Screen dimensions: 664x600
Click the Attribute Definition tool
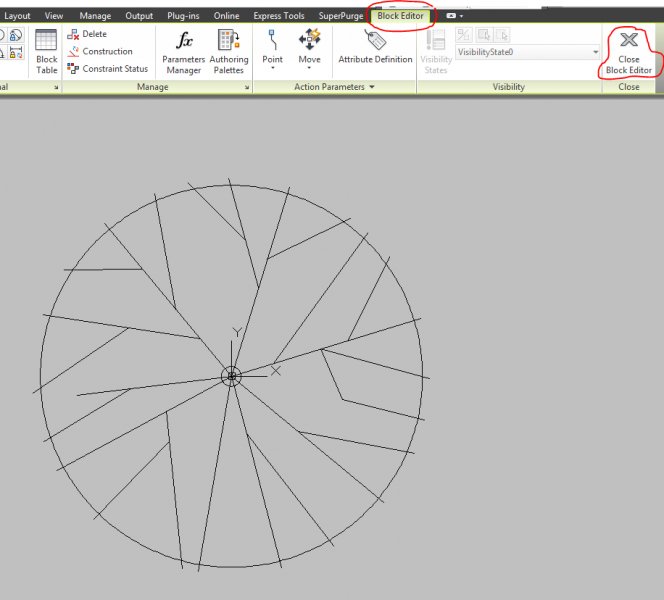coord(375,48)
